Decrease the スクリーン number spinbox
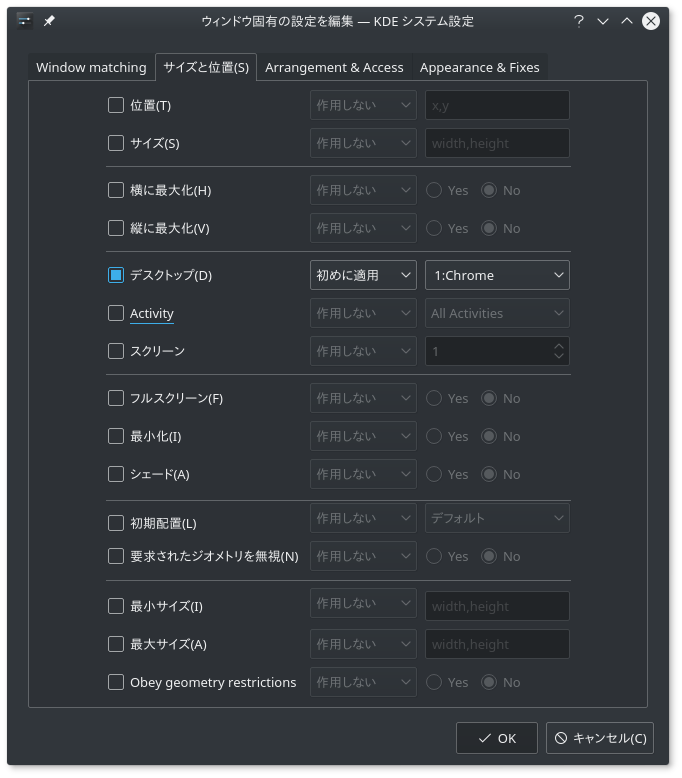The width and height of the screenshot is (682, 778). tap(559, 356)
